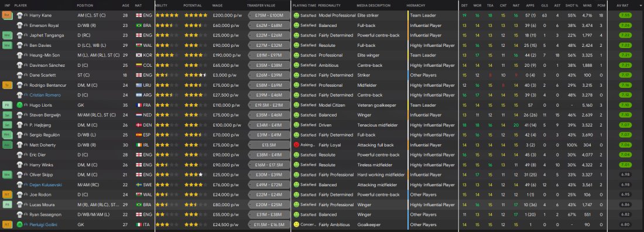Click the FIT badge beside Pierluigi Gollini
The width and height of the screenshot is (644, 232).
[x=7, y=224]
